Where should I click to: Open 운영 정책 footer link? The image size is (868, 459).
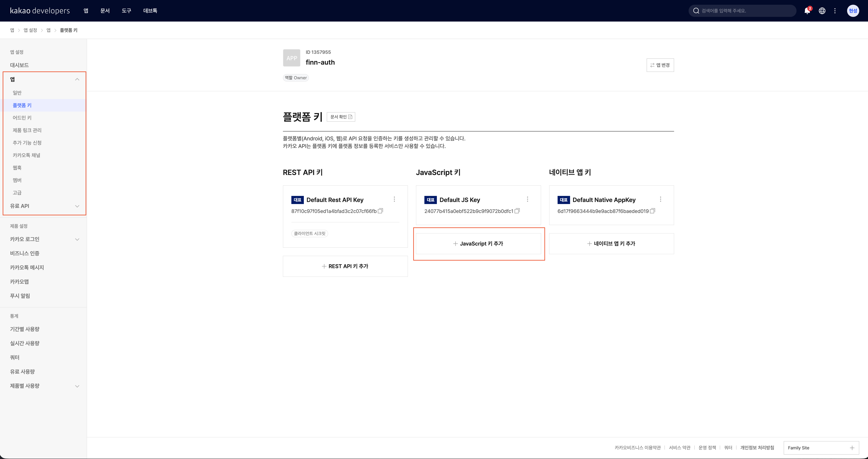(x=707, y=448)
